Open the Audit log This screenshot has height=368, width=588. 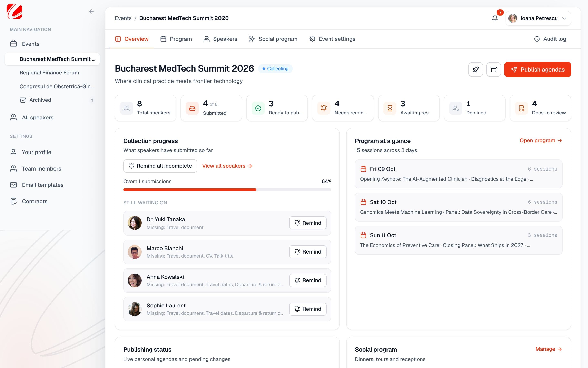click(x=550, y=39)
